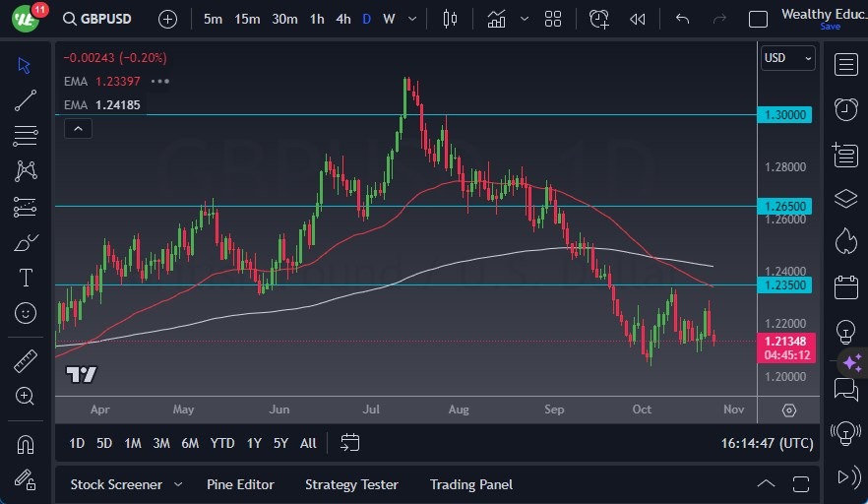Toggle magnet mode for drawings
Viewport: 868px width, 504px height.
26,444
